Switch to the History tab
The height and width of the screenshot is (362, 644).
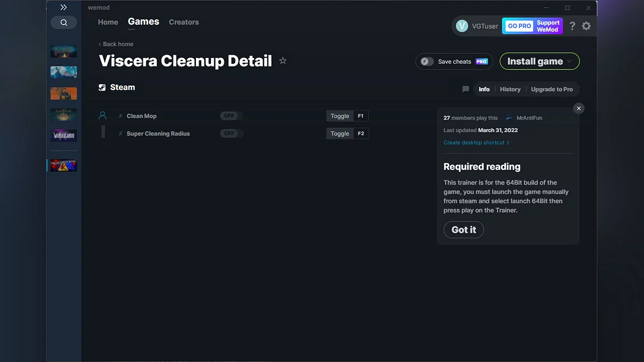tap(510, 90)
